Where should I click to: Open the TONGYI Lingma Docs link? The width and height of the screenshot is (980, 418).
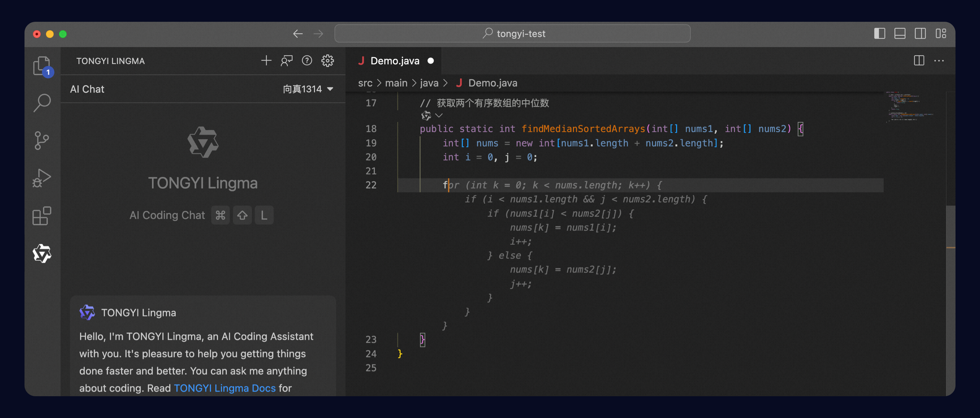225,388
